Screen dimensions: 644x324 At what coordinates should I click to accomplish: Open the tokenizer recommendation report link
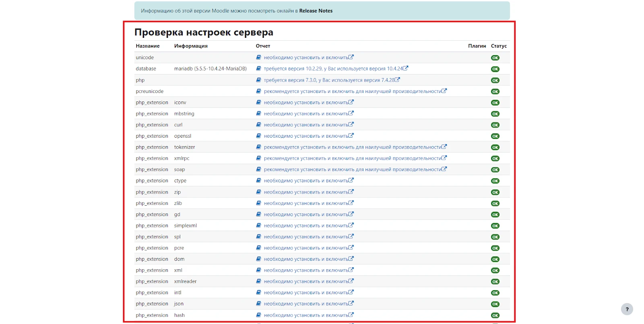tap(352, 147)
